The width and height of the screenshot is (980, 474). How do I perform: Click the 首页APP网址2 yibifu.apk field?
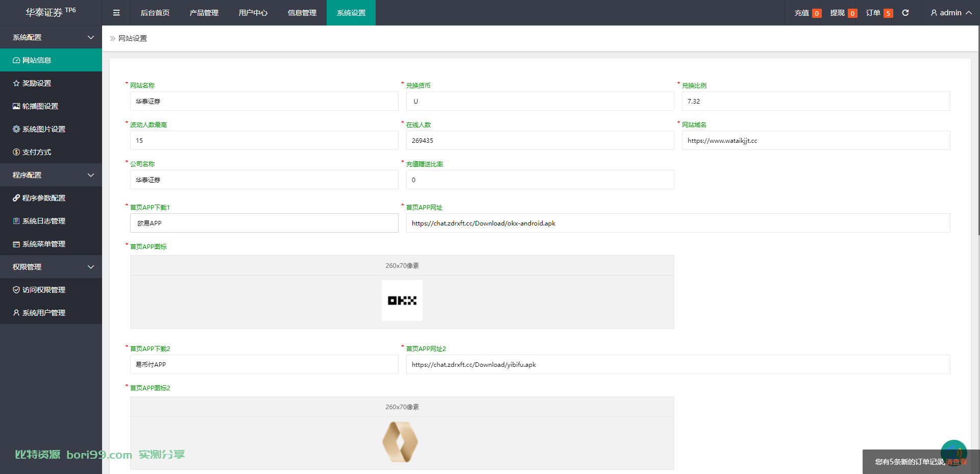678,364
